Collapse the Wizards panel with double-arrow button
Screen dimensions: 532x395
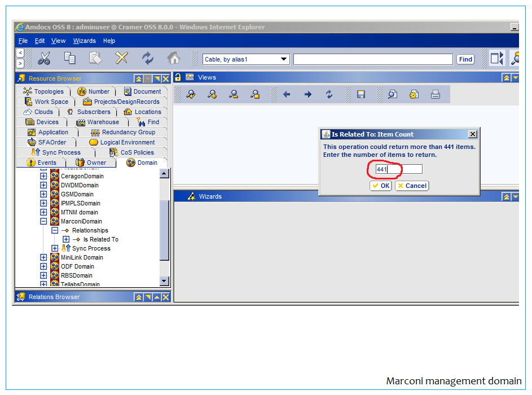point(506,196)
